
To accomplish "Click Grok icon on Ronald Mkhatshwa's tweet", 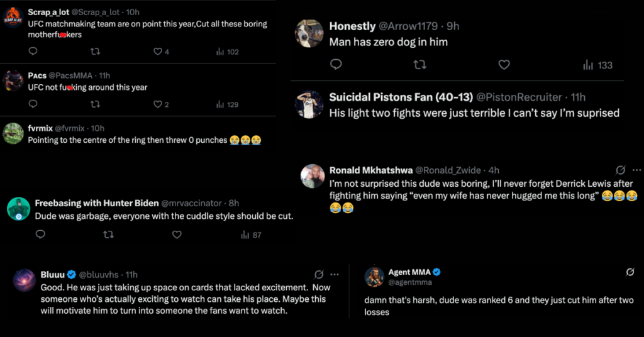I will pos(620,170).
